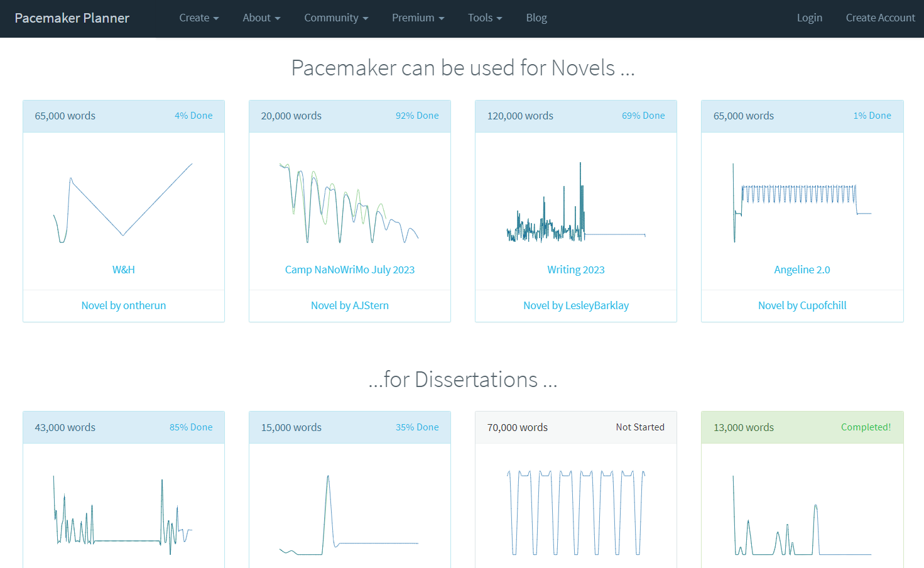Open the Pacemaker Planner home link
This screenshot has width=924, height=568.
pos(72,18)
